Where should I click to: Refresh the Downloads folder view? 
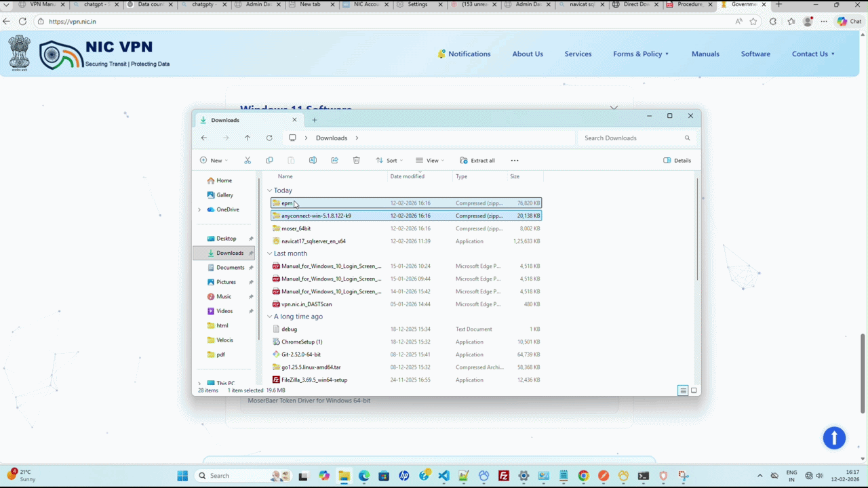(x=269, y=138)
